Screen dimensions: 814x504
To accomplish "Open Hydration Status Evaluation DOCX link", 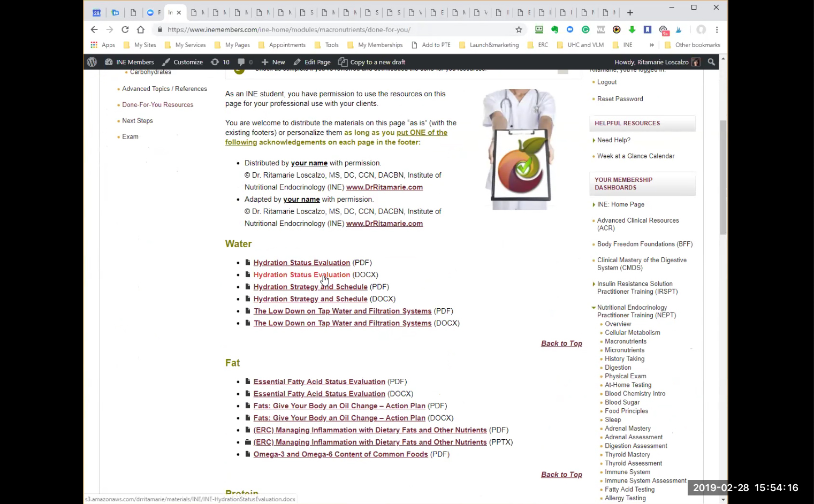I will [x=301, y=275].
